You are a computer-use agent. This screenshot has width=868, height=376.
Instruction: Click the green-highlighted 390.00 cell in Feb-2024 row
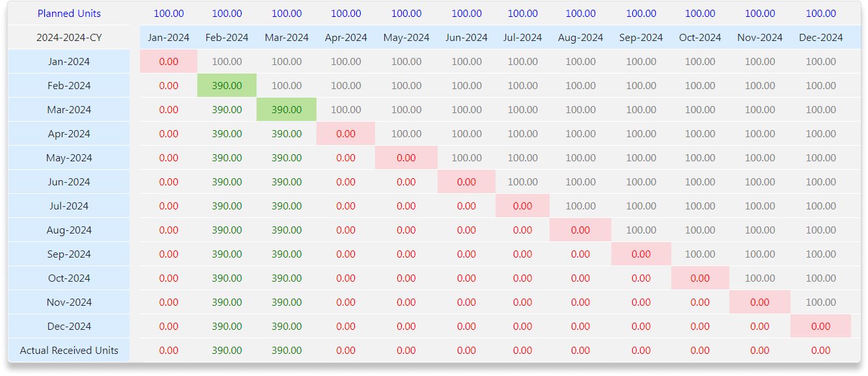point(227,86)
